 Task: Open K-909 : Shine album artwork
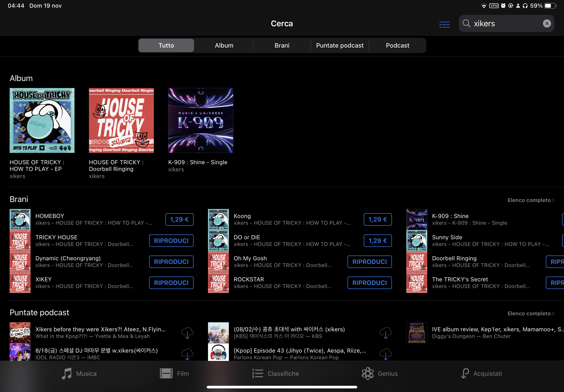pos(200,120)
